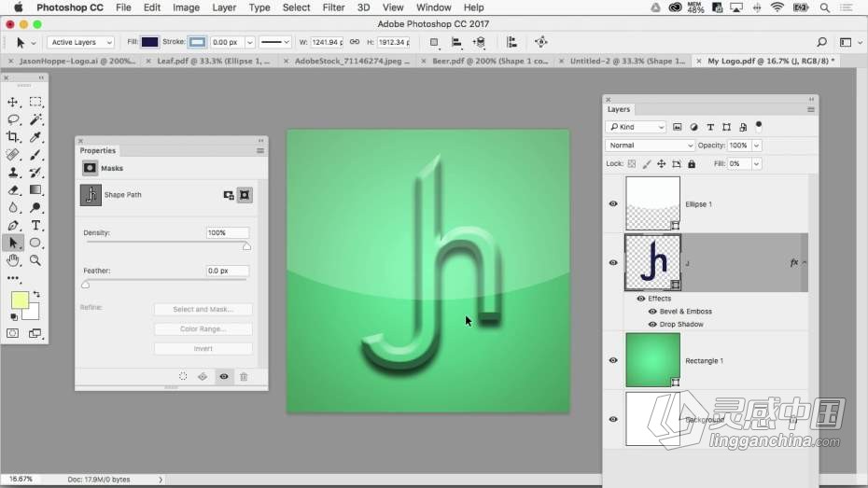This screenshot has width=868, height=488.
Task: Select the Move tool
Action: tap(13, 102)
